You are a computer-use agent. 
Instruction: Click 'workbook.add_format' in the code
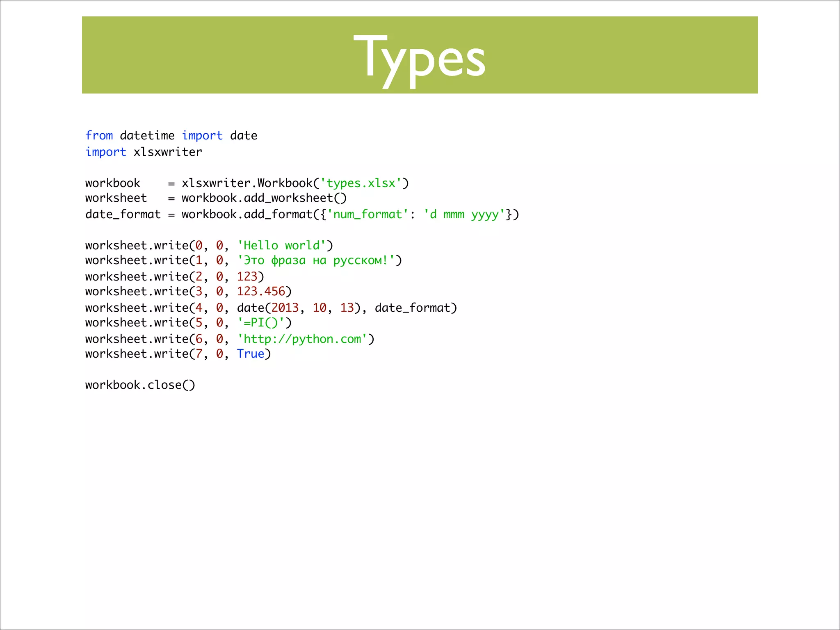pyautogui.click(x=247, y=215)
